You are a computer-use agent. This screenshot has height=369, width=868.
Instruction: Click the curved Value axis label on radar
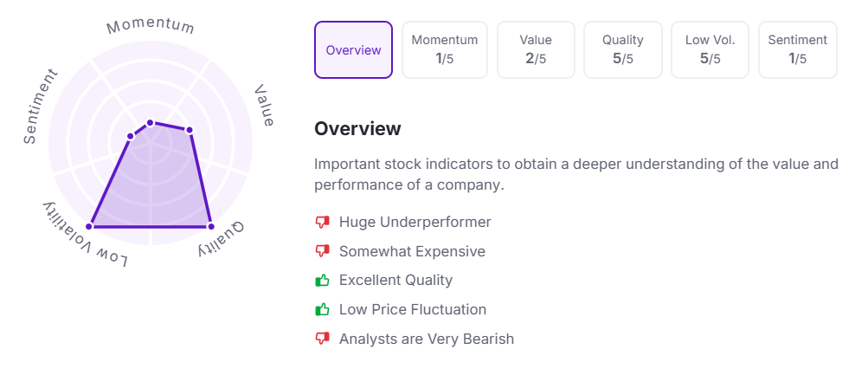(265, 106)
